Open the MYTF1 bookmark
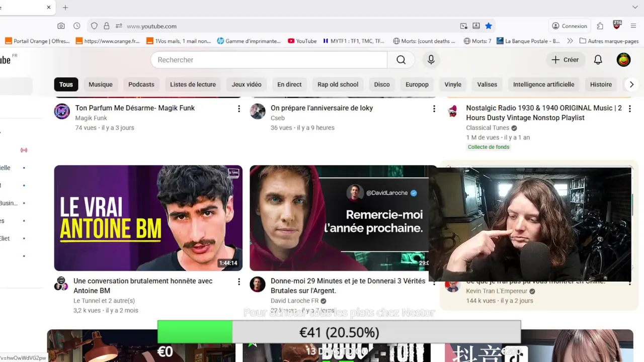Image resolution: width=644 pixels, height=362 pixels. (x=354, y=41)
